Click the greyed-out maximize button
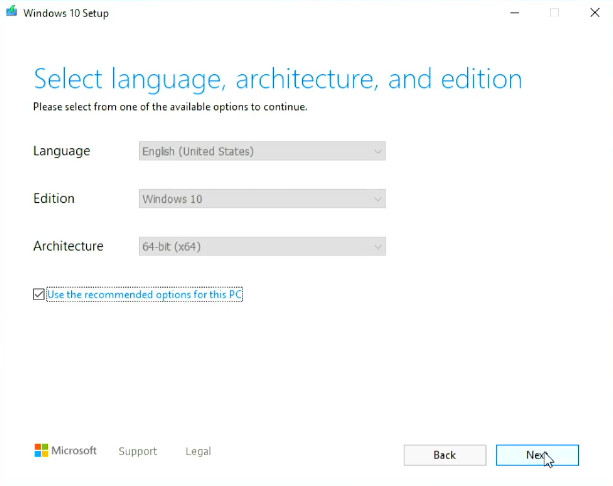Image resolution: width=613 pixels, height=486 pixels. click(554, 13)
